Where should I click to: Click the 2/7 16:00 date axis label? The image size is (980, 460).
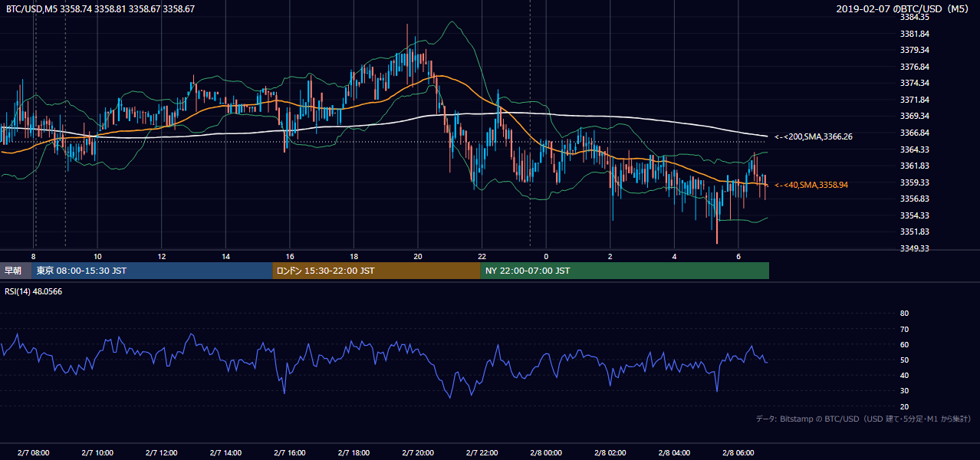289,452
